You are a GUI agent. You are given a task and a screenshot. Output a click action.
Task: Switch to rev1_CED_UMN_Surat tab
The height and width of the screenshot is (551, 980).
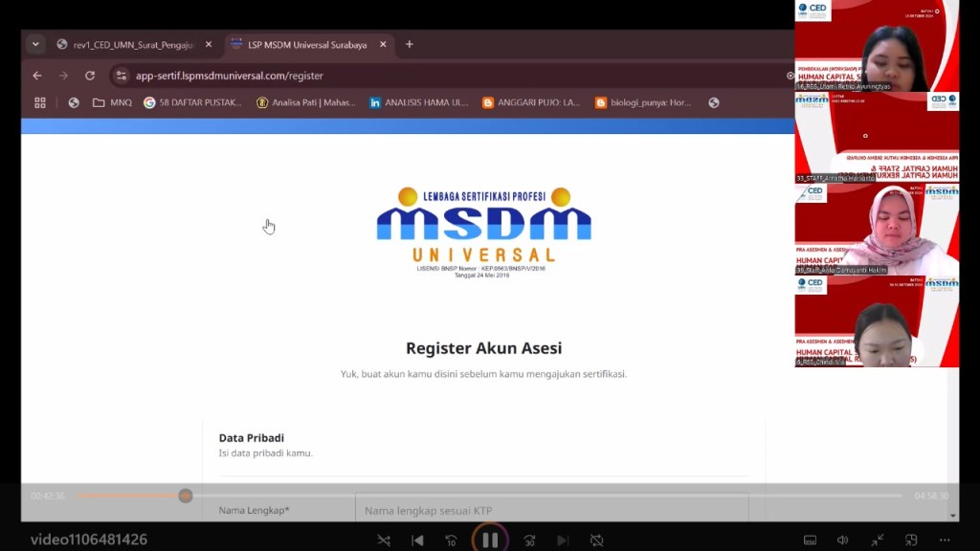click(132, 45)
